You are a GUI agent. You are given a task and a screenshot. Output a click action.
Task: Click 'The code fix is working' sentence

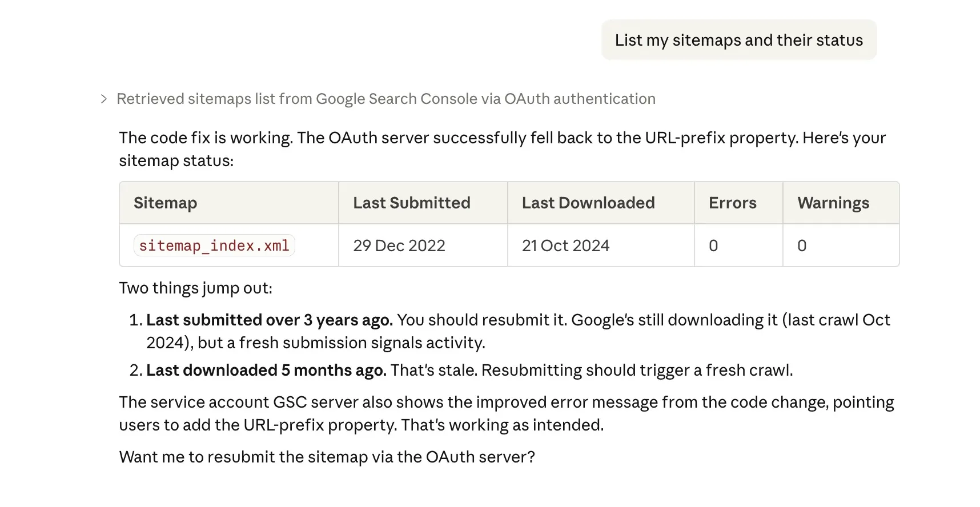(x=206, y=138)
